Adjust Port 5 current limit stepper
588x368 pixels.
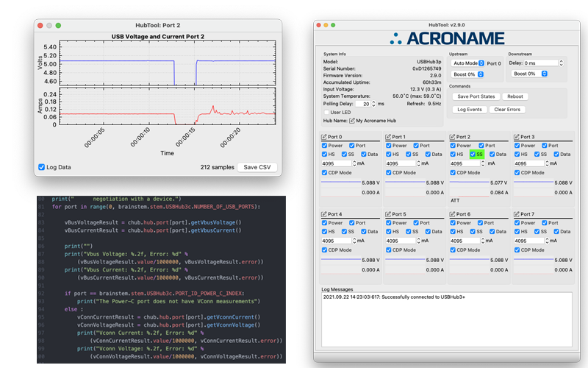point(418,241)
